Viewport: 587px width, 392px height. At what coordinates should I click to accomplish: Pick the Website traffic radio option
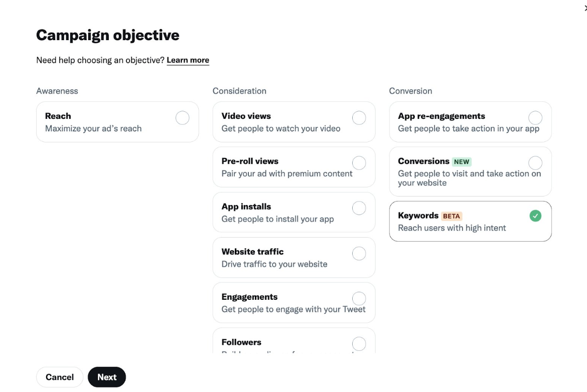[359, 254]
